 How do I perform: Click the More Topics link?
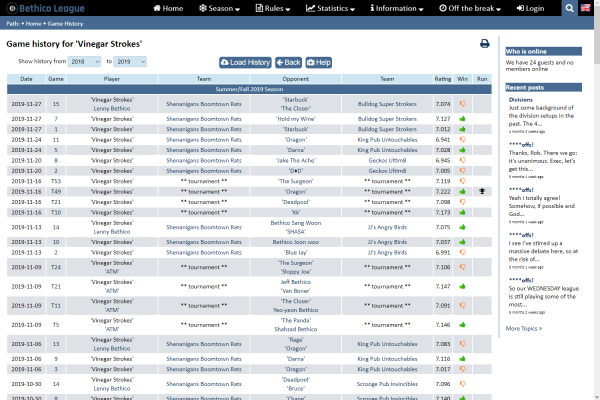526,328
